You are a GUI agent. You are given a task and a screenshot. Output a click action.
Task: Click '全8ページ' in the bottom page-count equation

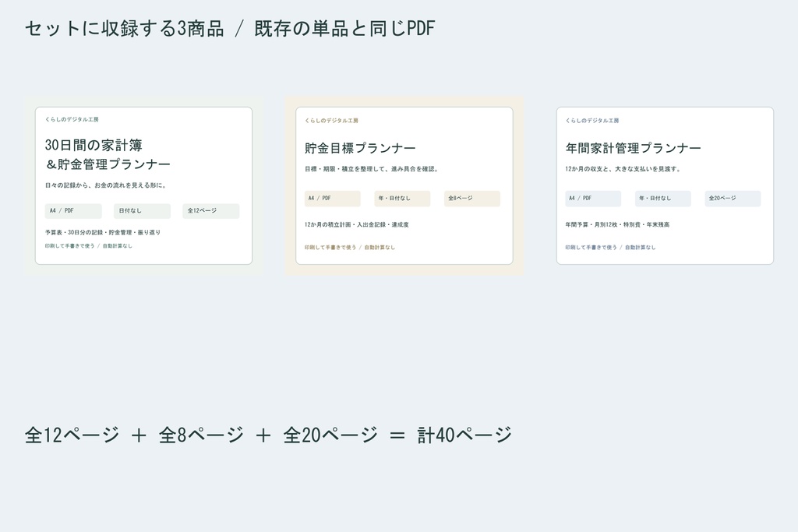pos(201,435)
